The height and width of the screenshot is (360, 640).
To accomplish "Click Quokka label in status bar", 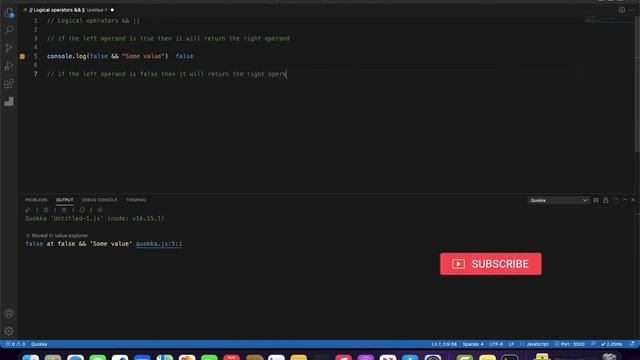I will pyautogui.click(x=39, y=344).
